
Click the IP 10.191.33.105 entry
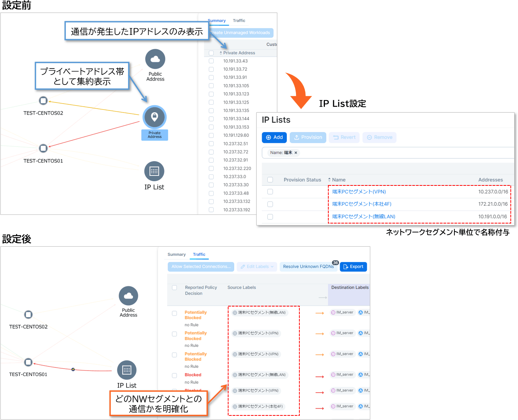click(236, 86)
